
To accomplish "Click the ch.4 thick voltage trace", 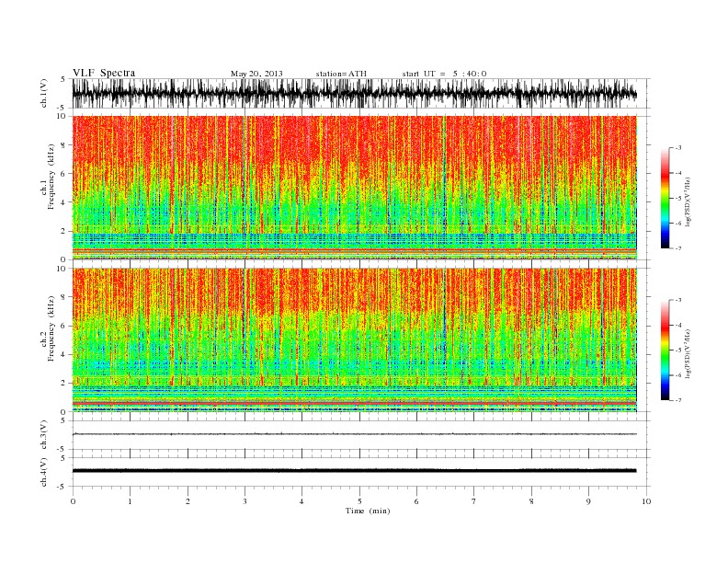I will click(355, 471).
